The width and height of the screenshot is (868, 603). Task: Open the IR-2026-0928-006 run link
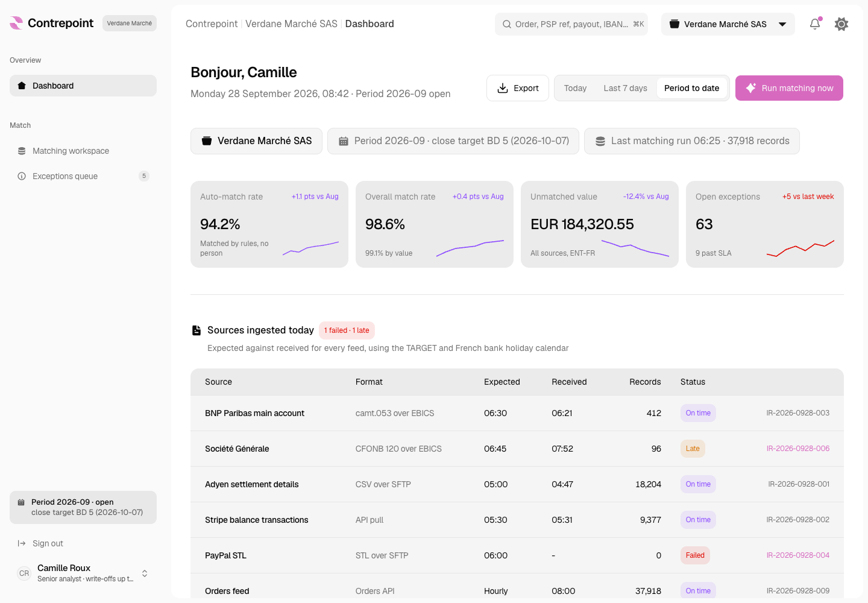(797, 449)
